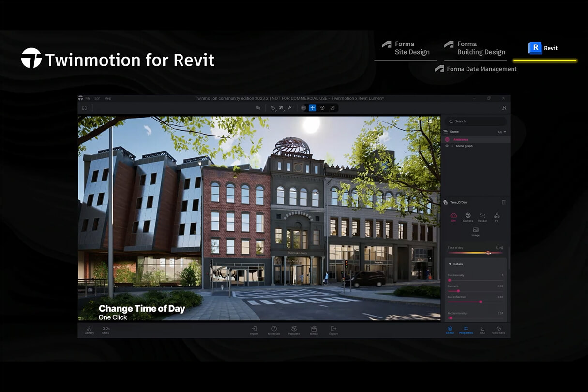Click the sun in the viewport
The height and width of the screenshot is (392, 588).
311,124
